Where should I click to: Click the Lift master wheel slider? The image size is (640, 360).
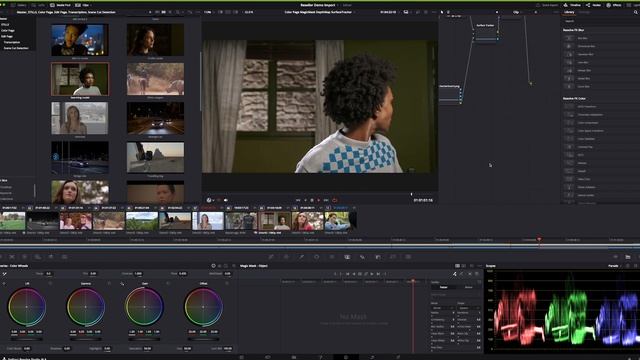tap(27, 338)
